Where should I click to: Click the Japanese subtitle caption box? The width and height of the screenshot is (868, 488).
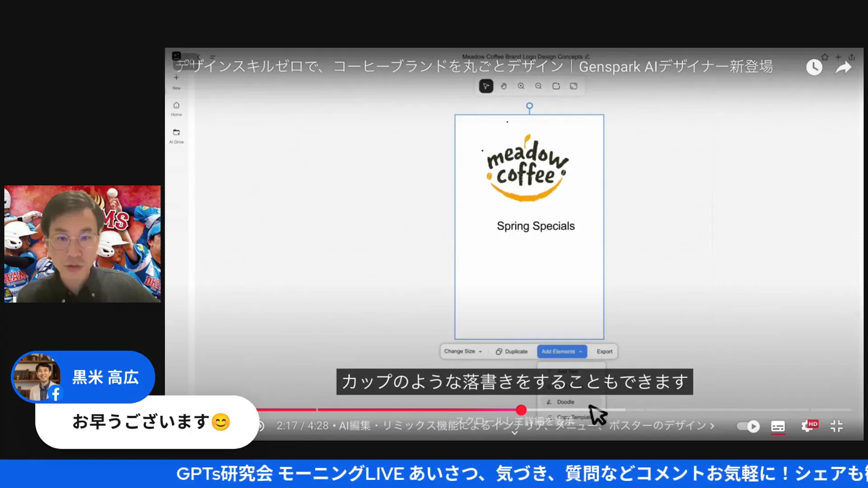coord(514,382)
